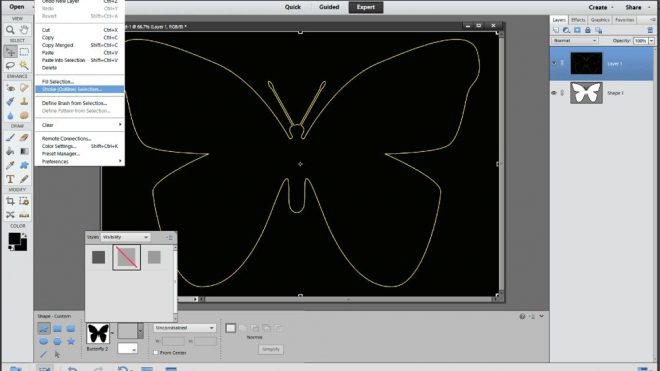Screen dimensions: 660x371
Task: Open the blending mode Normal dropdown
Action: pos(575,41)
